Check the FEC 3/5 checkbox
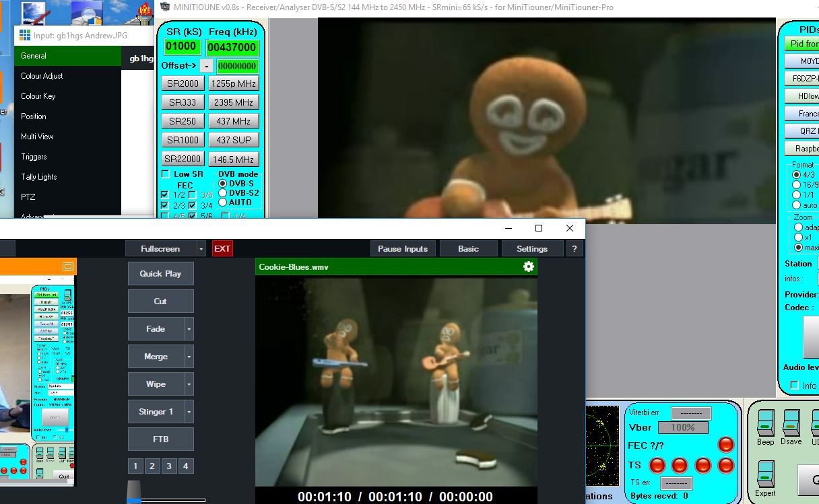Image resolution: width=819 pixels, height=504 pixels. tap(193, 195)
